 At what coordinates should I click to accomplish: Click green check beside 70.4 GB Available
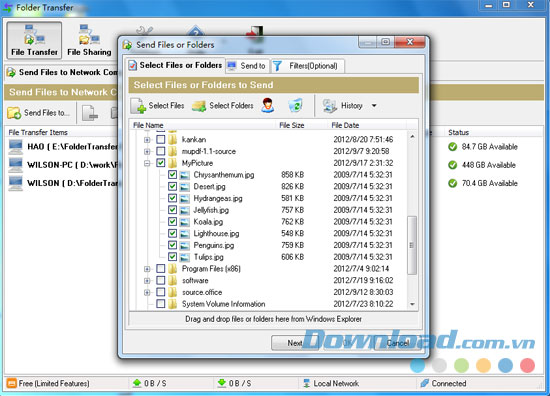(x=452, y=183)
